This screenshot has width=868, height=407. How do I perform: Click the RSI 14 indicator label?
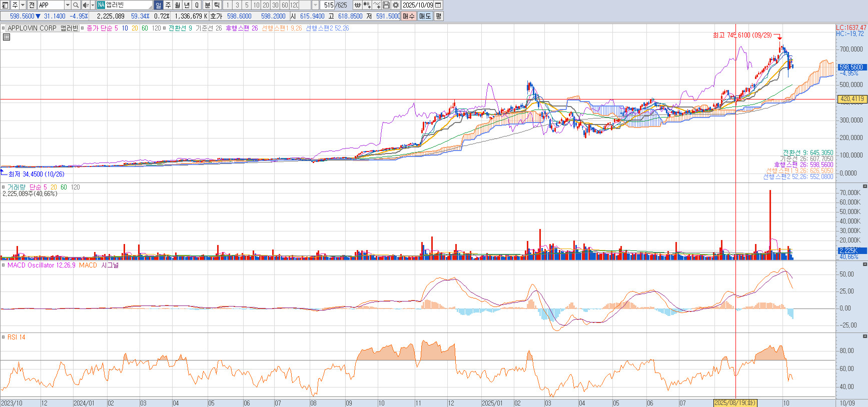16,337
